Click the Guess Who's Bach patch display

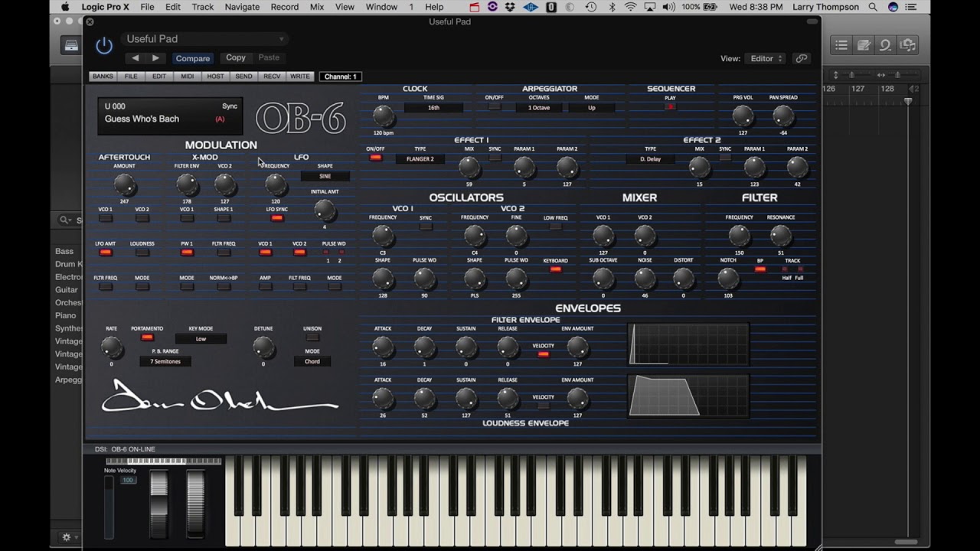(170, 116)
